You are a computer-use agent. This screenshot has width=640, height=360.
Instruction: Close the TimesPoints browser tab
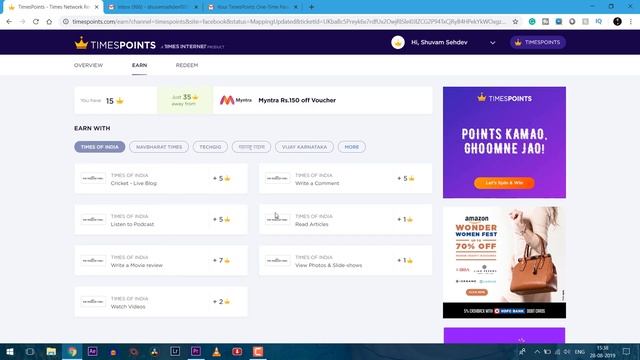[x=97, y=7]
